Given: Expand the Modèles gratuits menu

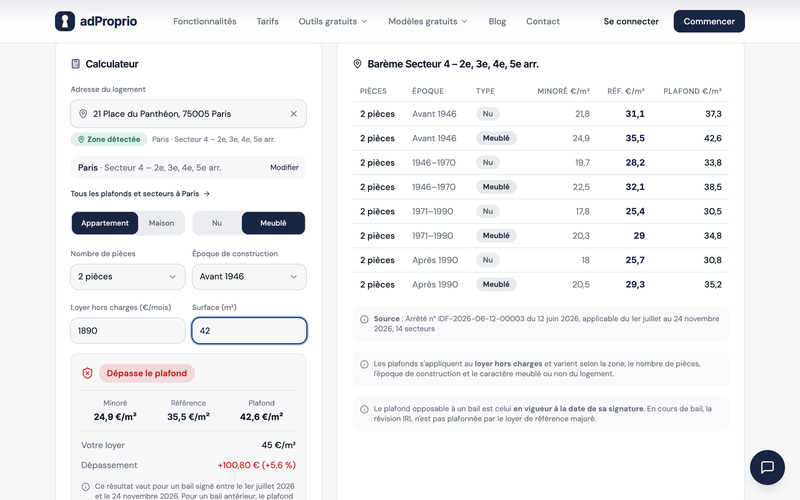Looking at the screenshot, I should (x=428, y=21).
